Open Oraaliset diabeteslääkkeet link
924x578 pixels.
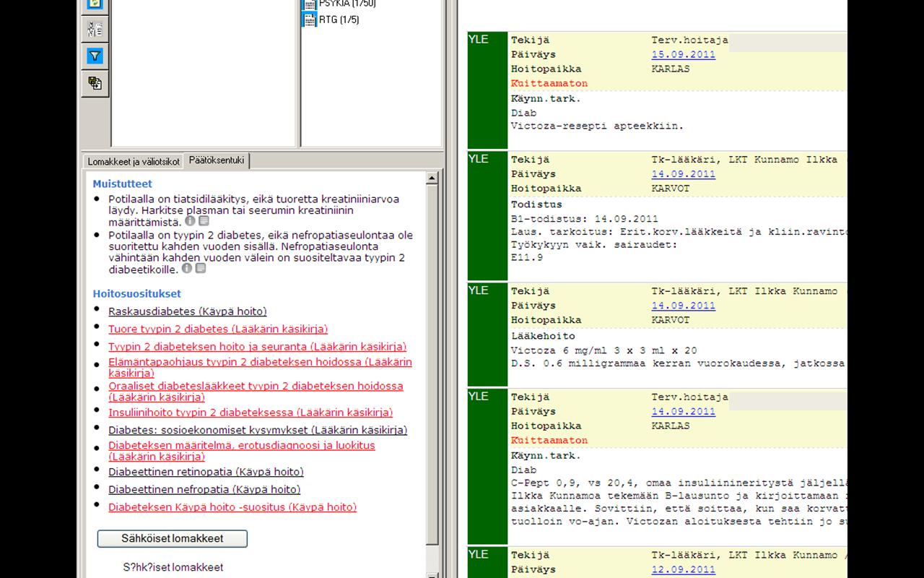256,392
